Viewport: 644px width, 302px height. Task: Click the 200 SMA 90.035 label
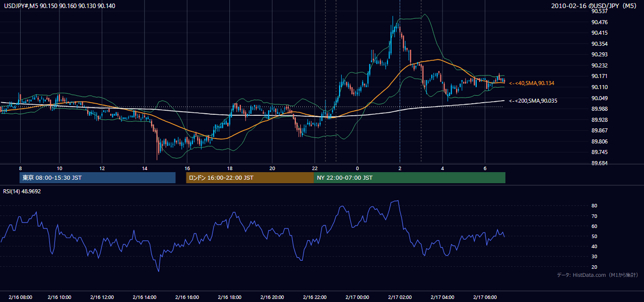coord(534,101)
